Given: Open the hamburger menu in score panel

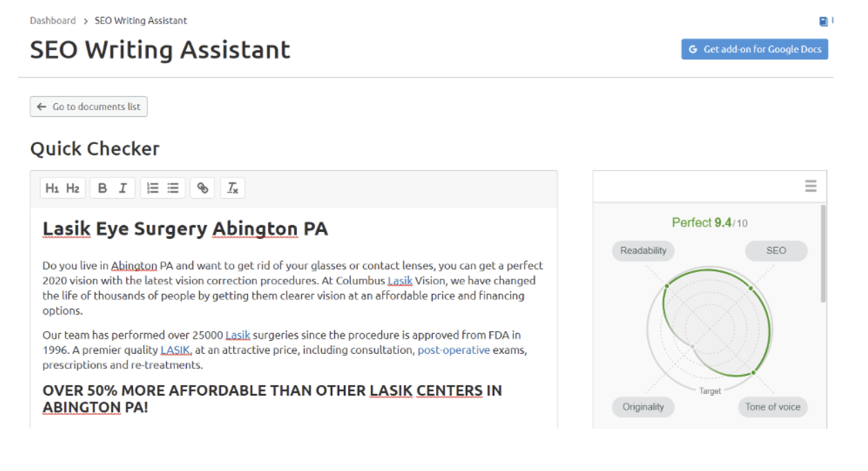Looking at the screenshot, I should (x=811, y=186).
